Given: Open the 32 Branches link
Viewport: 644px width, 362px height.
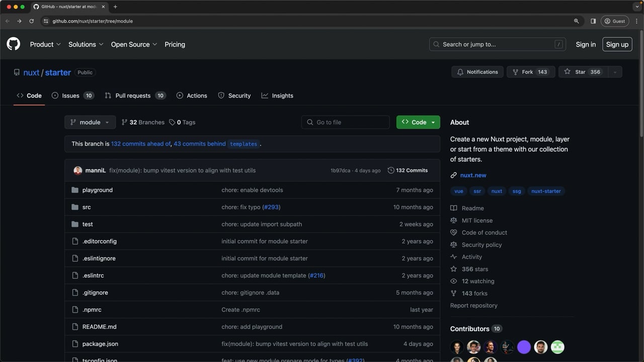Looking at the screenshot, I should click(143, 122).
